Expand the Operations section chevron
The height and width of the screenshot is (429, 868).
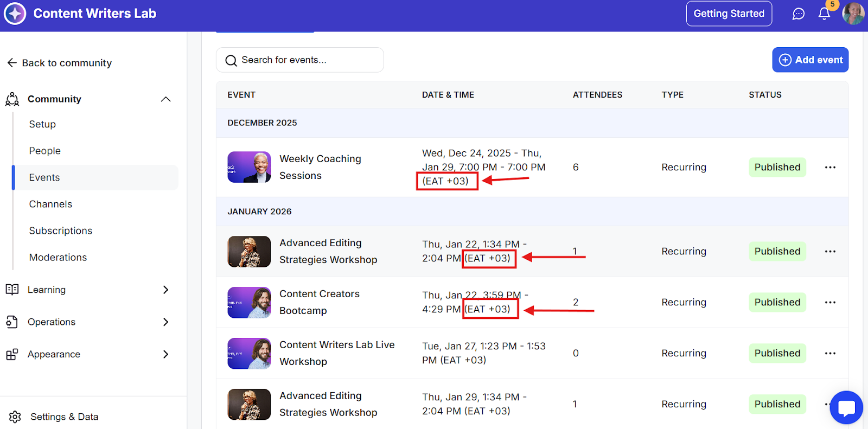pyautogui.click(x=166, y=322)
